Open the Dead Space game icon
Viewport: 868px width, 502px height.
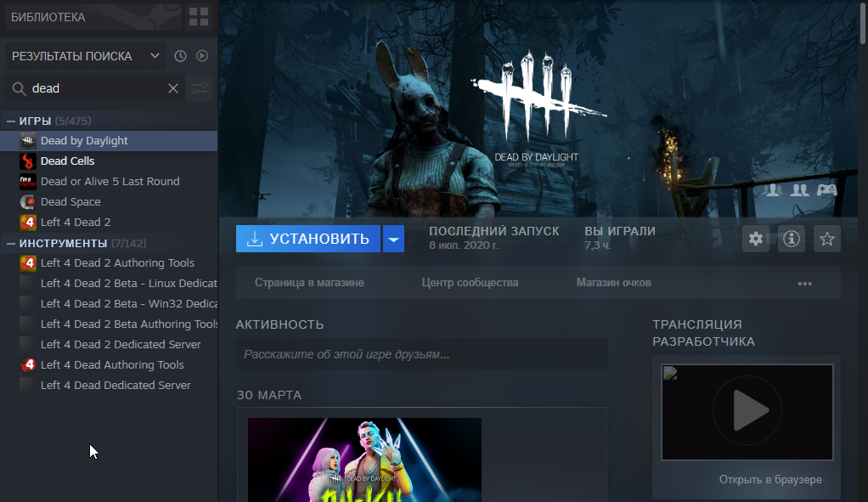[x=28, y=202]
